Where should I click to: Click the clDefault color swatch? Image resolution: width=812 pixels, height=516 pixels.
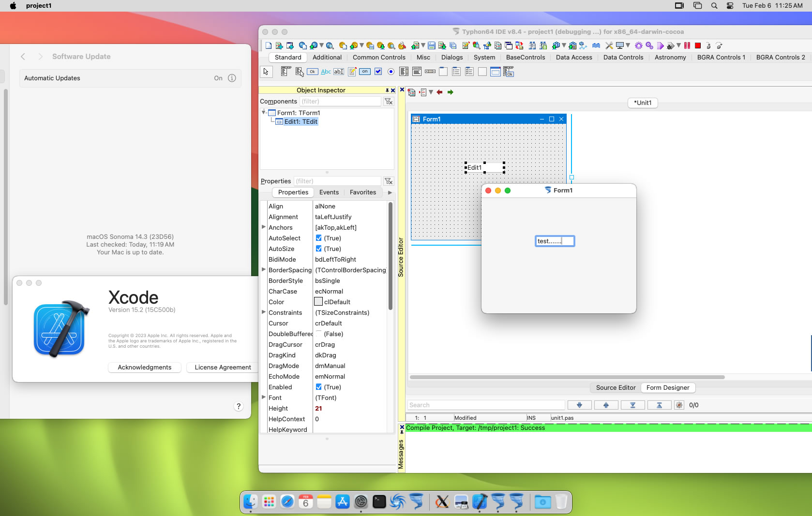coord(318,302)
